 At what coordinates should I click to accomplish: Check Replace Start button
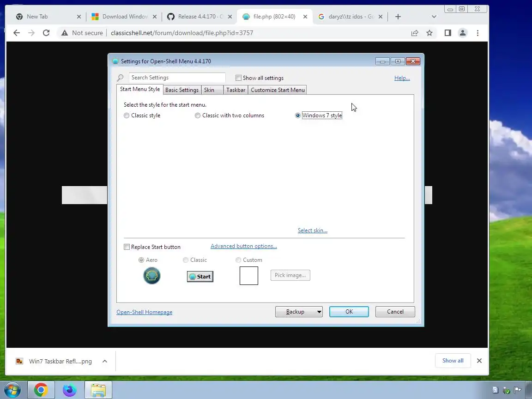[x=127, y=247]
